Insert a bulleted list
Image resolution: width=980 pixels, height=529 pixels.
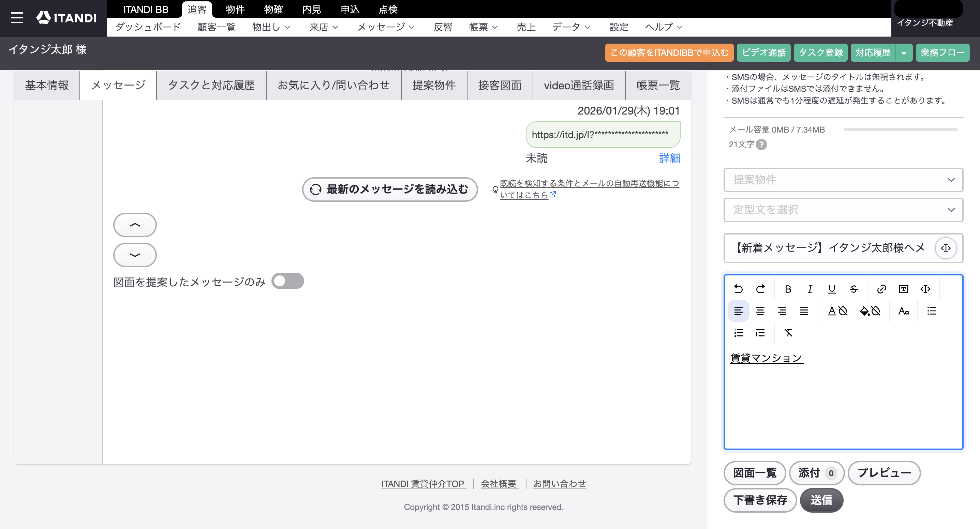pyautogui.click(x=931, y=311)
